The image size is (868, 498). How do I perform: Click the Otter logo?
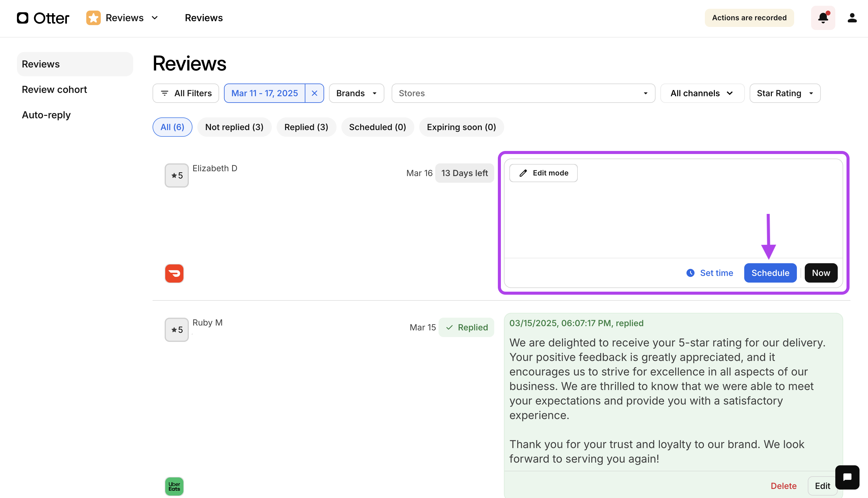[43, 18]
